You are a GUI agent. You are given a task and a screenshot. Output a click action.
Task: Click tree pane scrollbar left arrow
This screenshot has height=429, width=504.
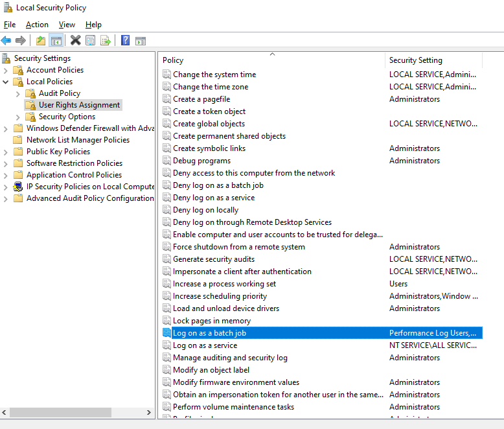(x=4, y=412)
